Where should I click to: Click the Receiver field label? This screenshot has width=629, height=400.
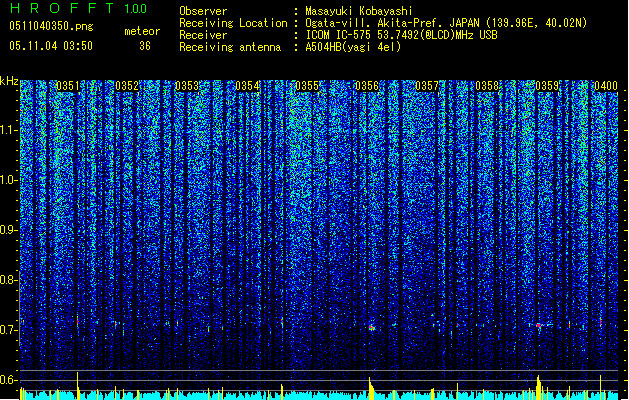[x=203, y=35]
